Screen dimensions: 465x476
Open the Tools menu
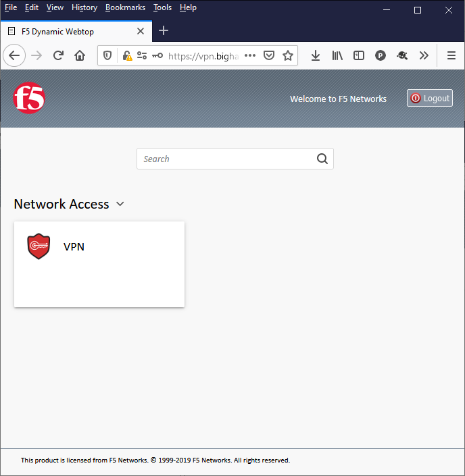point(162,7)
